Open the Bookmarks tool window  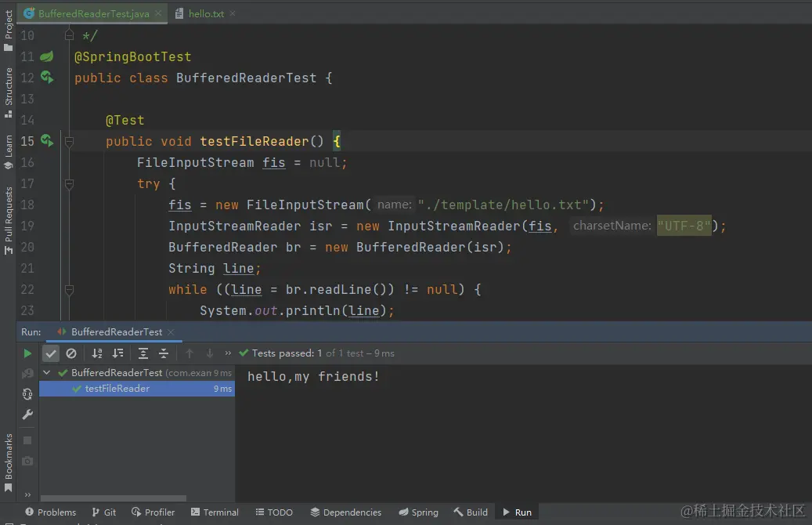tap(9, 462)
